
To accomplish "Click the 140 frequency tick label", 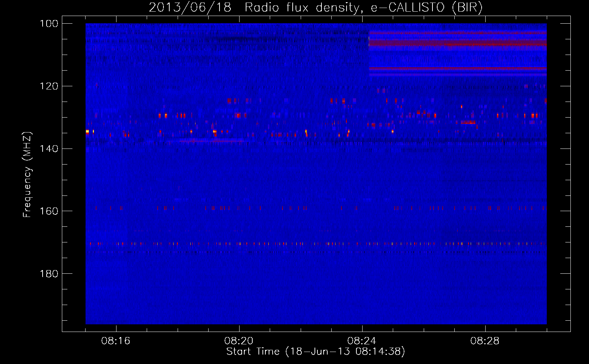I will click(49, 149).
